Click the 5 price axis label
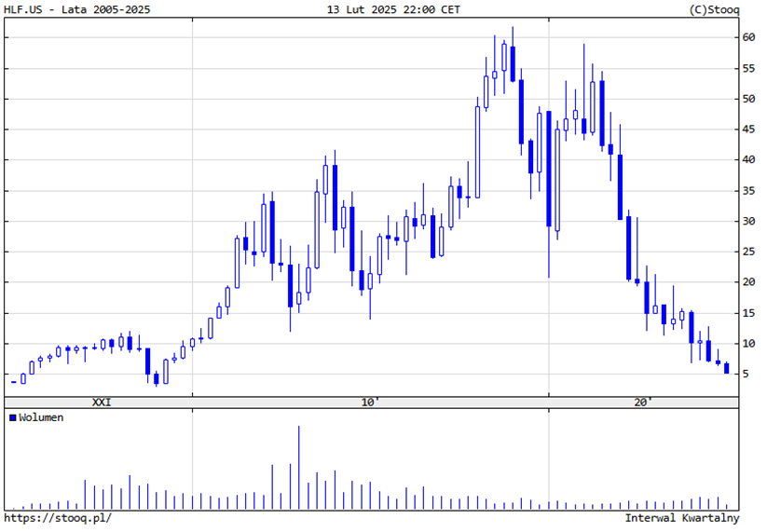The height and width of the screenshot is (532, 767). tap(745, 374)
